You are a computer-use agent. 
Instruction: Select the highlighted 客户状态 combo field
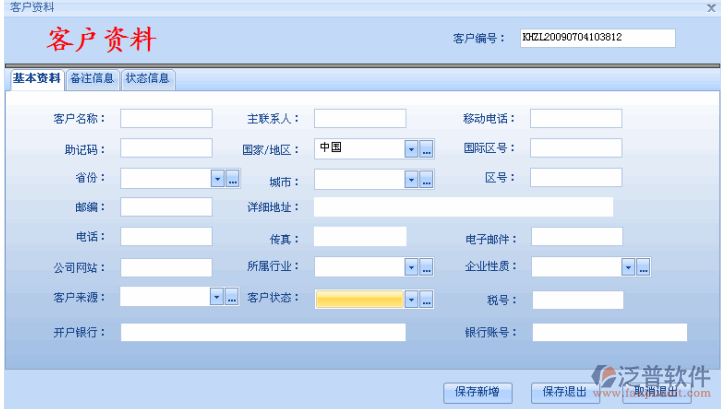tap(360, 300)
